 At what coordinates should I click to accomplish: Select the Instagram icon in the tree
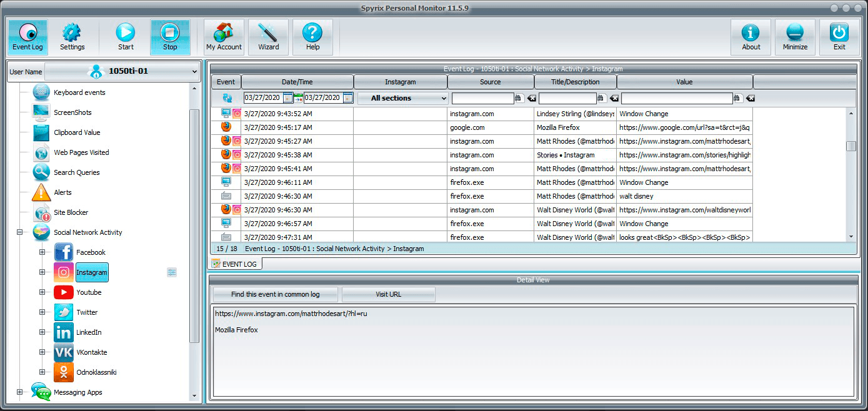click(x=64, y=272)
